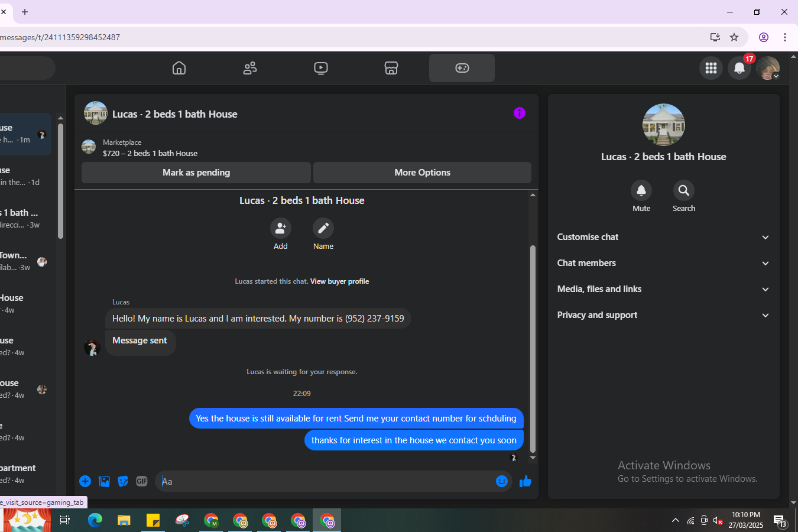Bookmark this page with the star icon

point(734,37)
